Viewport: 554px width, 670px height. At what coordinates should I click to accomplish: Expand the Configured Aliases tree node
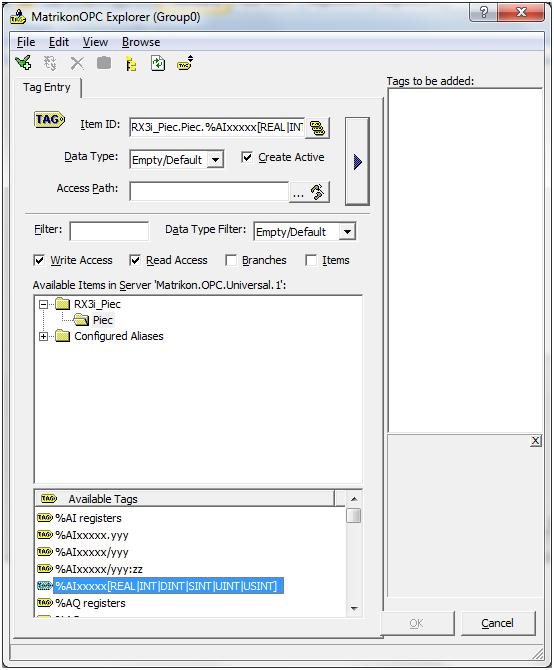pyautogui.click(x=43, y=336)
